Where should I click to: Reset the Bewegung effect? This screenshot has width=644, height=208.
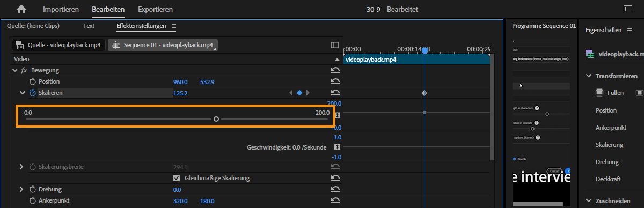(335, 70)
